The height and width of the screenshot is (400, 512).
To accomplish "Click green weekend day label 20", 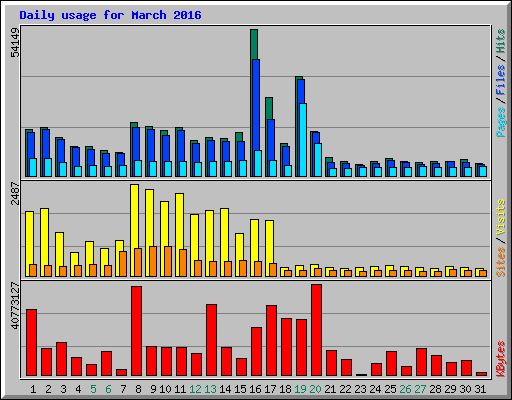I will 315,389.
